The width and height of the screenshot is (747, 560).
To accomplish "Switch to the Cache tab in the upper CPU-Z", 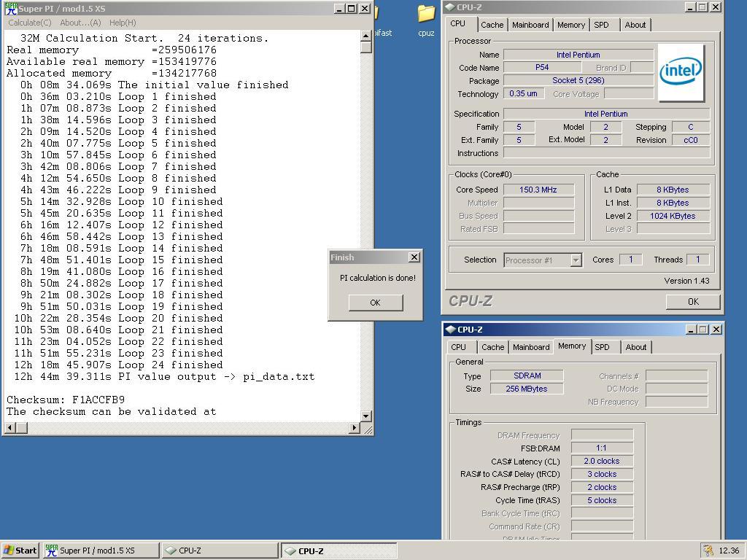I will [492, 25].
